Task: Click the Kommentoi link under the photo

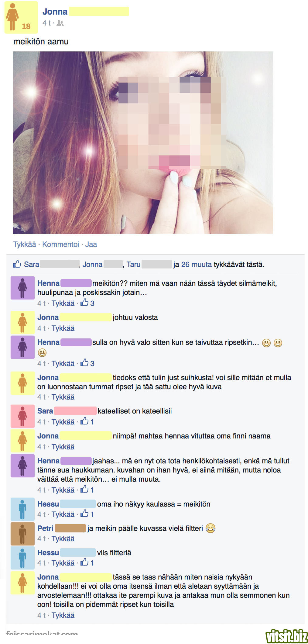Action: pos(60,244)
